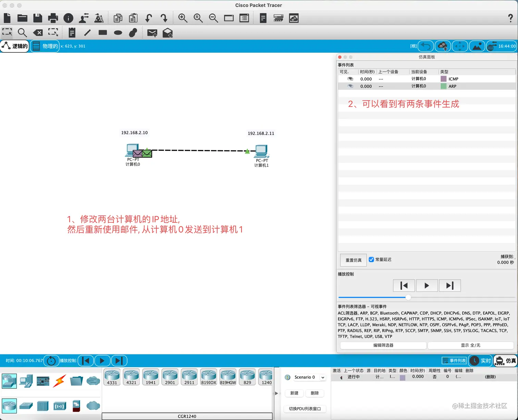Choose the Draw Rectangle tool
This screenshot has width=518, height=420.
[x=103, y=33]
